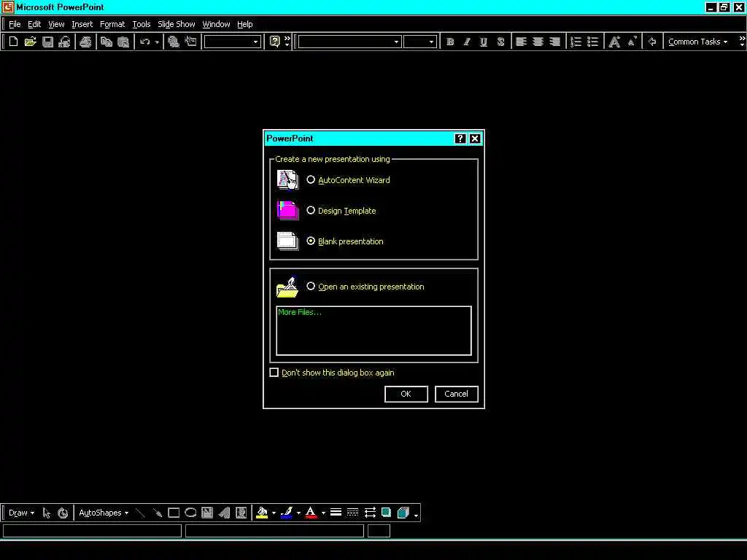747x560 pixels.
Task: Open the Zoom percentage combo box
Action: (232, 42)
